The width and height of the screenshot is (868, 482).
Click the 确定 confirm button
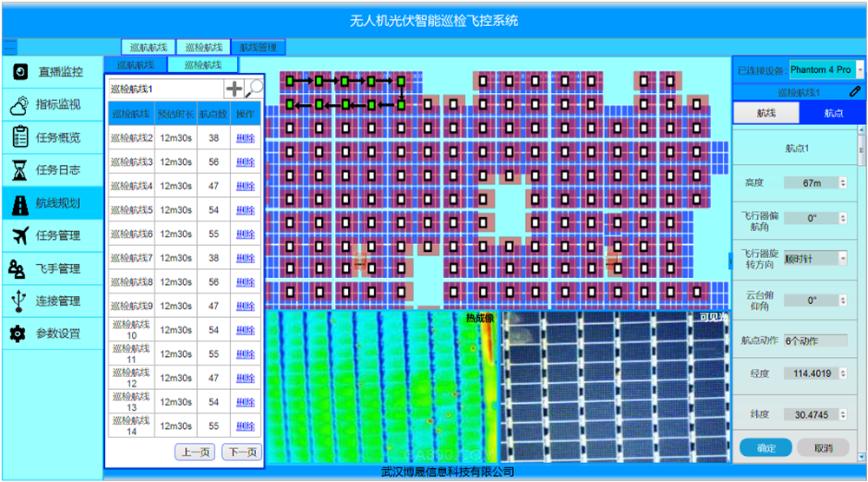pyautogui.click(x=766, y=448)
